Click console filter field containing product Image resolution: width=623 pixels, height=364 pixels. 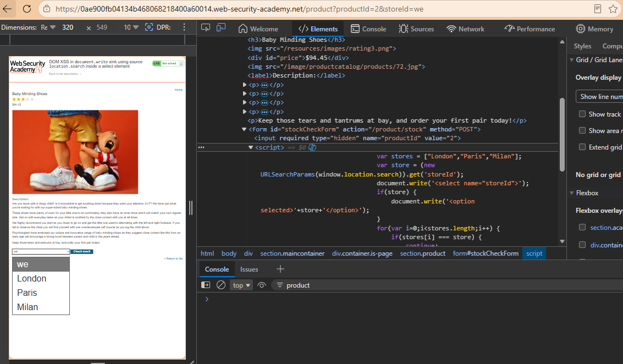pyautogui.click(x=447, y=285)
